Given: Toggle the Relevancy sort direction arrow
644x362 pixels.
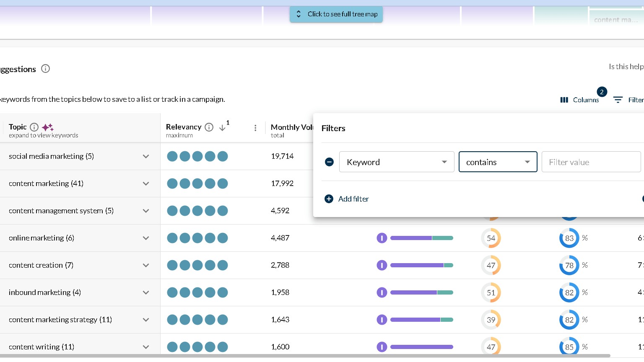Looking at the screenshot, I should 223,128.
